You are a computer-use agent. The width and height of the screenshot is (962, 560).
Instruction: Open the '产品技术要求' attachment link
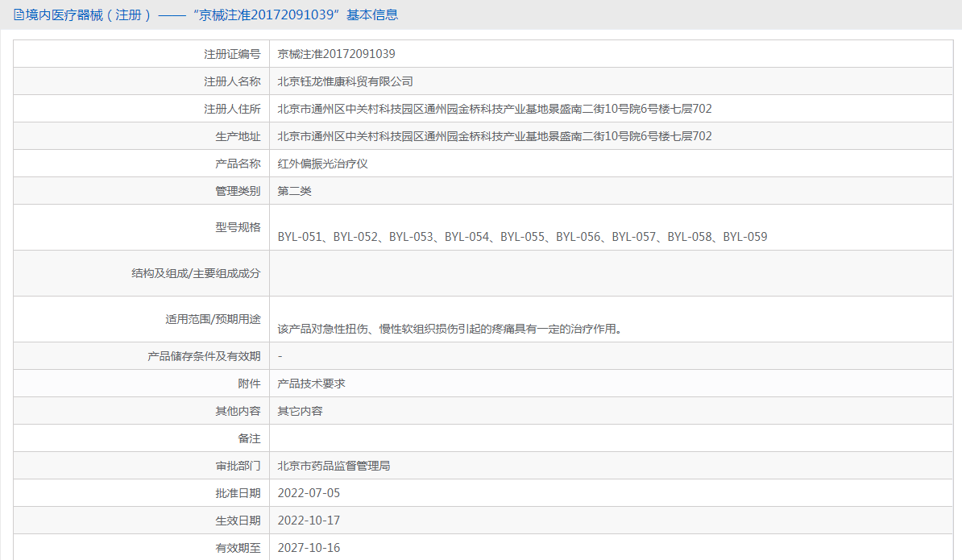[311, 384]
